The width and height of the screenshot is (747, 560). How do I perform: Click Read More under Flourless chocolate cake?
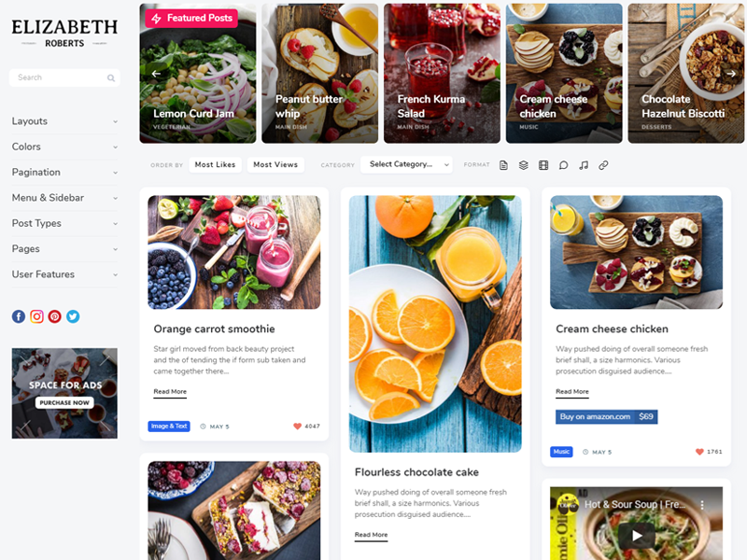point(371,535)
